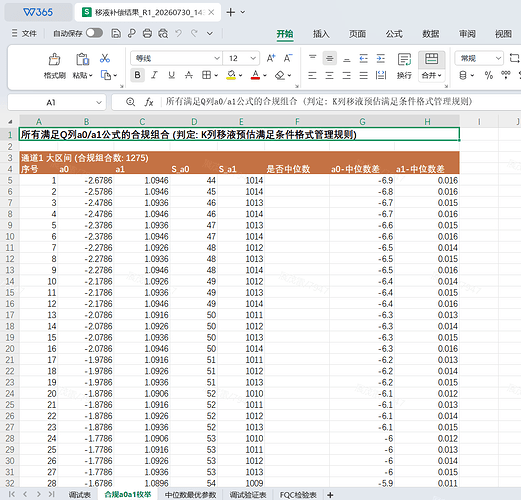The image size is (521, 500).
Task: Click the Cut scissors icon
Action: click(x=105, y=58)
